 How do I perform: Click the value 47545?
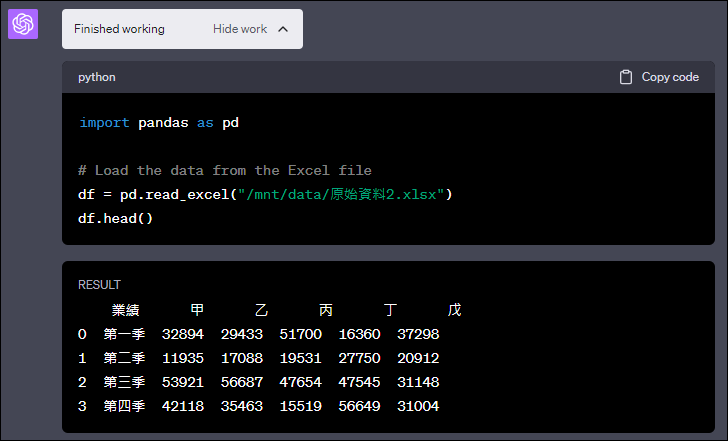pos(359,383)
